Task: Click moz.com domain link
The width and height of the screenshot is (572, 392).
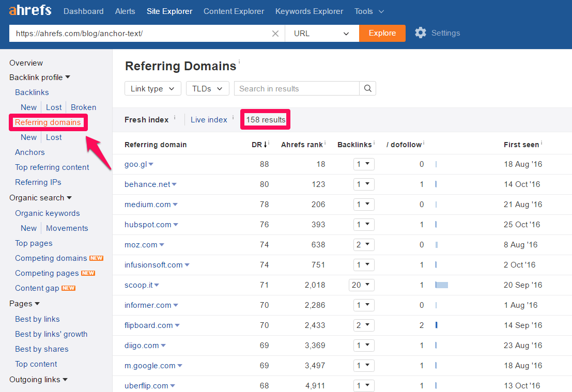Action: click(x=141, y=245)
